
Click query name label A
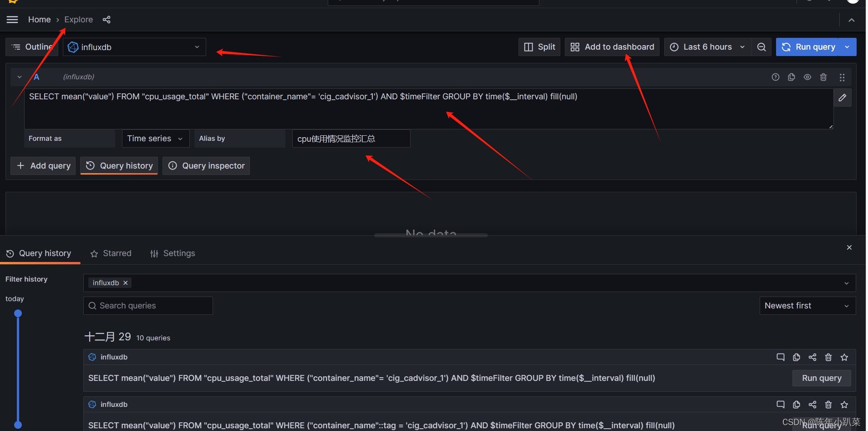click(36, 77)
